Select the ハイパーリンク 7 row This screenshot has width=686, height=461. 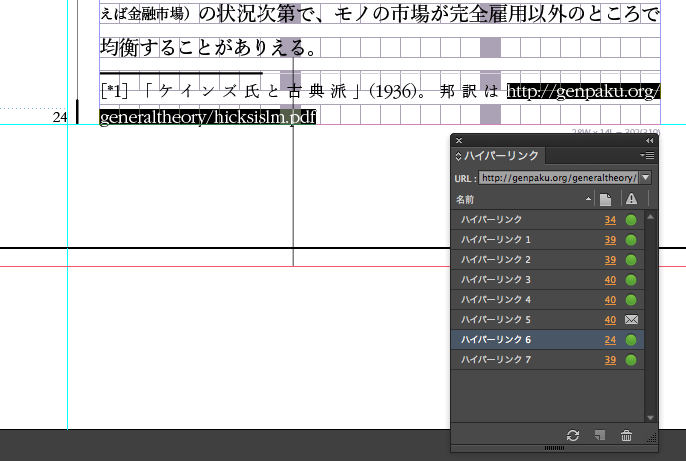pyautogui.click(x=548, y=360)
